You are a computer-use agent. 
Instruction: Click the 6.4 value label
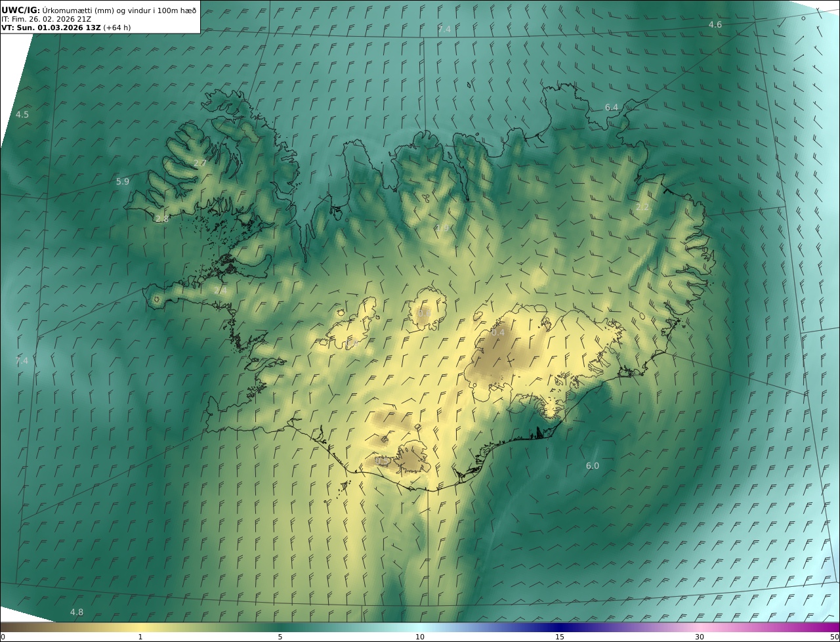(x=611, y=107)
